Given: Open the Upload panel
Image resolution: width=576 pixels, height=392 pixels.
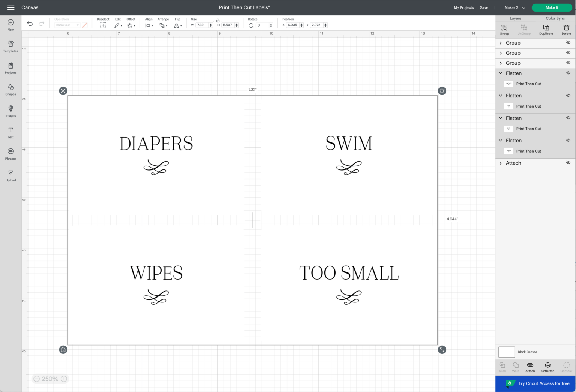Looking at the screenshot, I should coord(10,175).
